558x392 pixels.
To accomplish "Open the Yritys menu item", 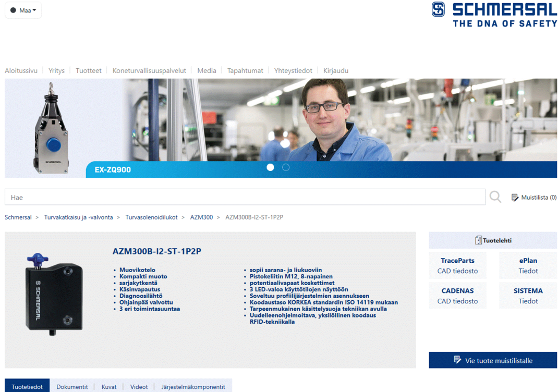I will pos(57,70).
